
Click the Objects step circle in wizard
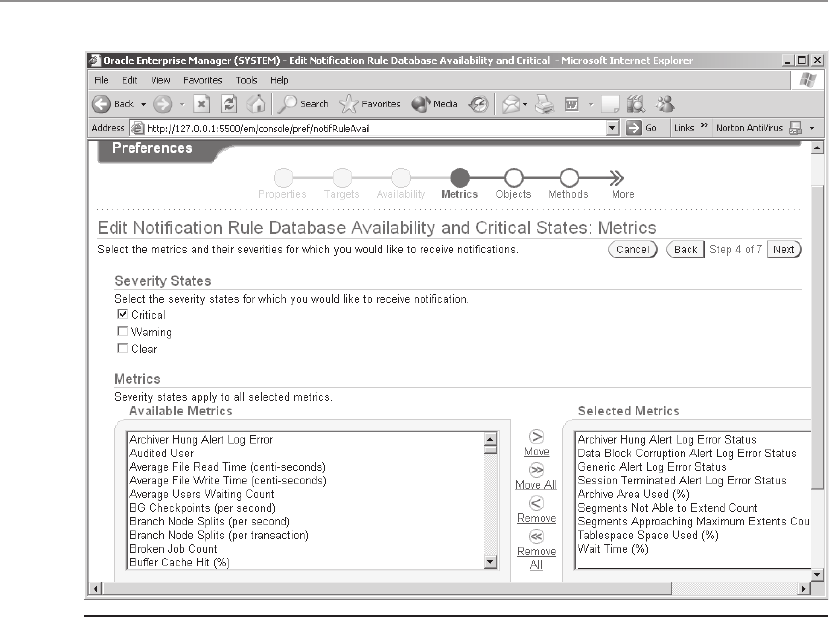(x=514, y=178)
